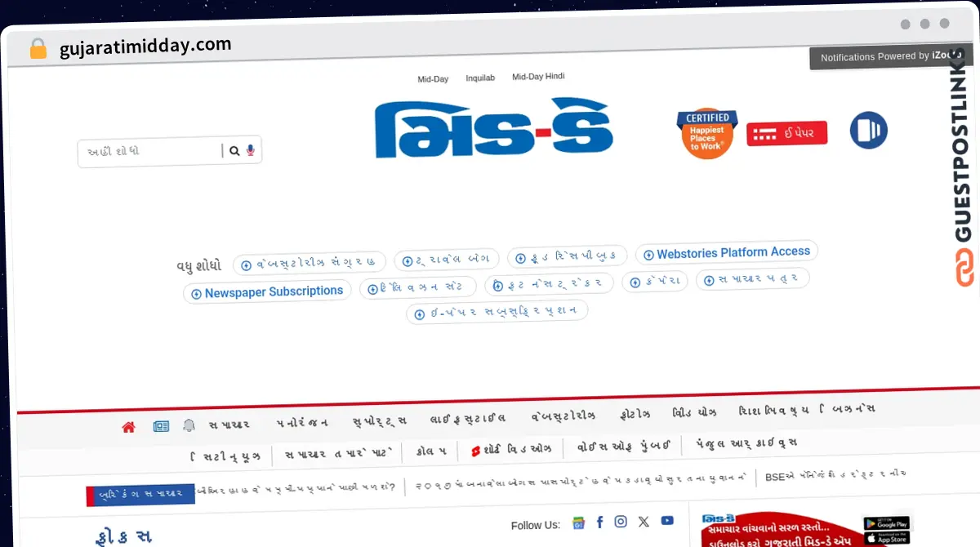The width and height of the screenshot is (980, 547).
Task: Open the શોર્ટ વિડિઓઝ (Short Videos) submenu link
Action: [x=511, y=450]
